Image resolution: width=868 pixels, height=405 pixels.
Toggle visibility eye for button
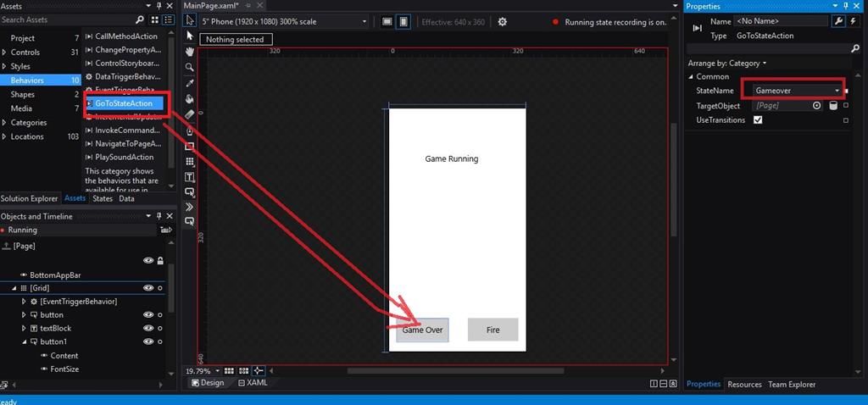pyautogui.click(x=148, y=315)
